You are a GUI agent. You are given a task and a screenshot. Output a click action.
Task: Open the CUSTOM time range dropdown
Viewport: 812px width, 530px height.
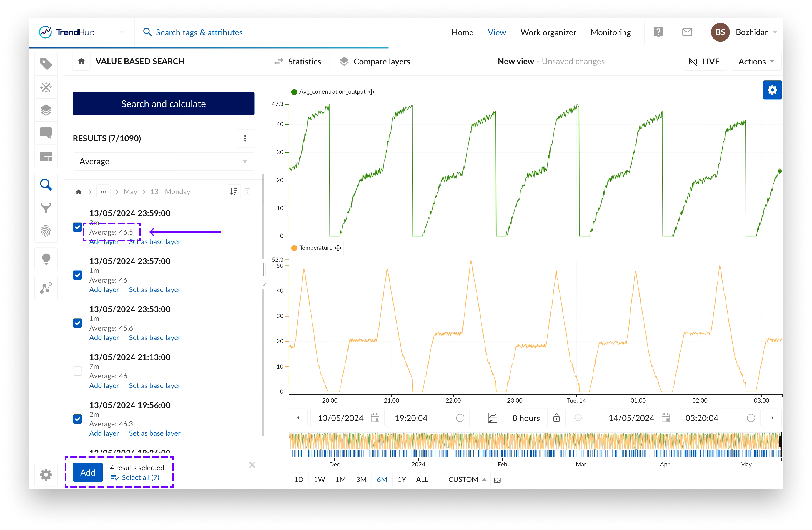point(466,479)
